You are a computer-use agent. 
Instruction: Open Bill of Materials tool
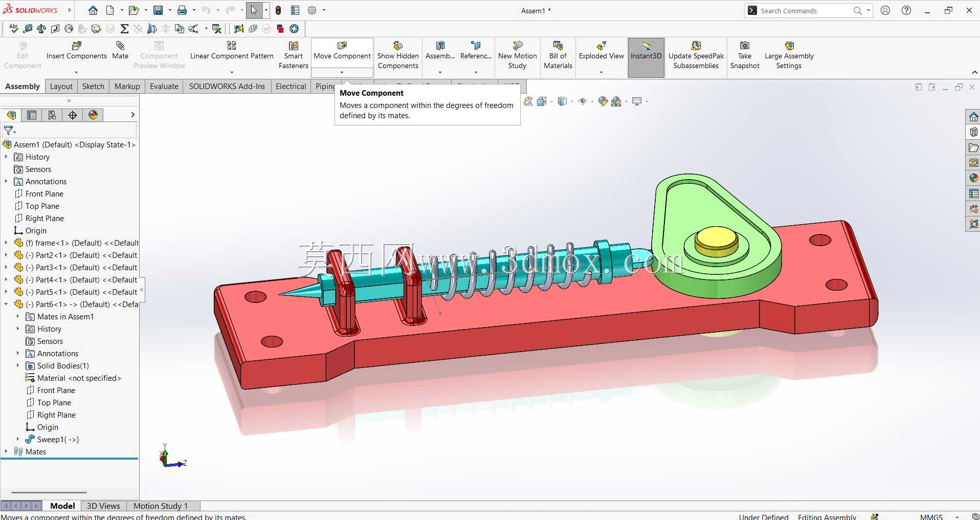[x=558, y=55]
